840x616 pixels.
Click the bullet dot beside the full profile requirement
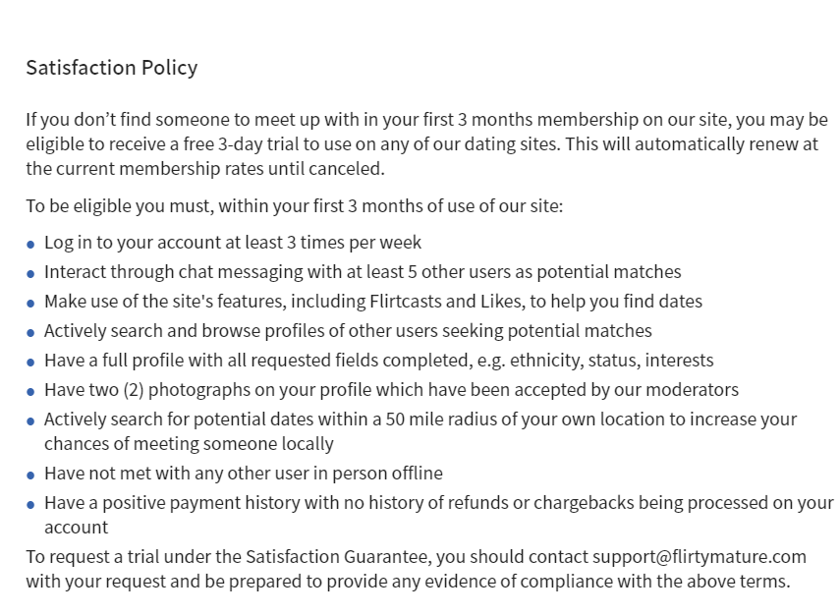click(31, 363)
